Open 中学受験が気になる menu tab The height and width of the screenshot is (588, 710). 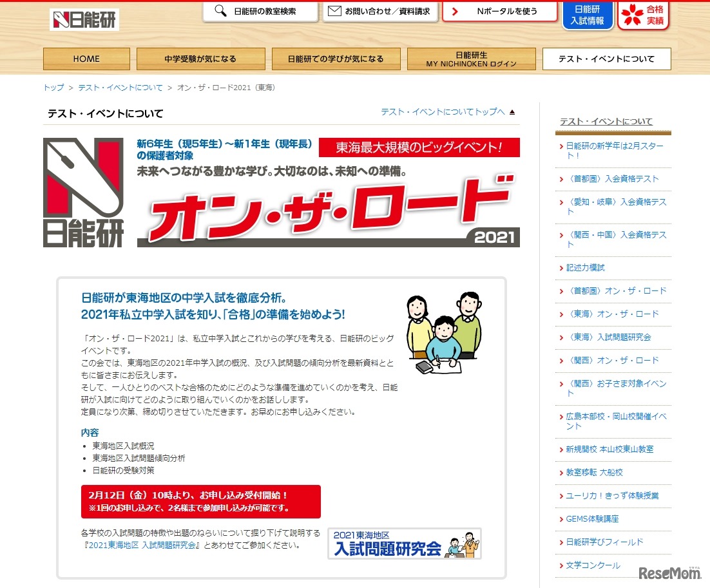click(200, 59)
